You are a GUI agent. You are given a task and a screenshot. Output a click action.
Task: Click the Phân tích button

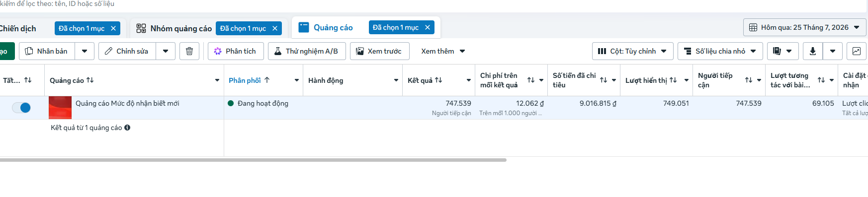235,51
